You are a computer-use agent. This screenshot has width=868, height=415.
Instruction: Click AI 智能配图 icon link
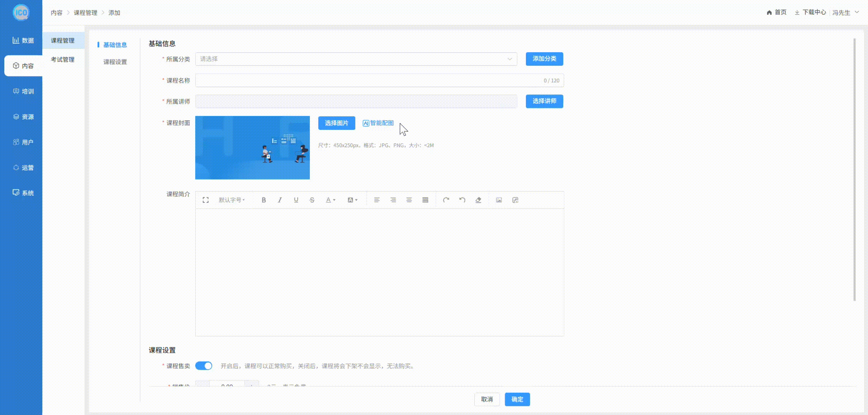tap(378, 123)
